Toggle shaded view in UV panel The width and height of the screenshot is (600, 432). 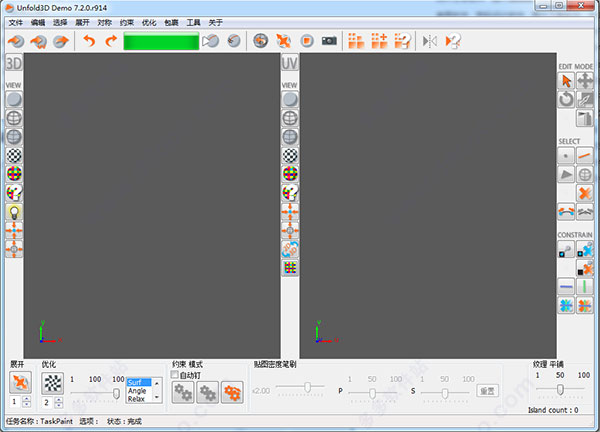(x=290, y=99)
